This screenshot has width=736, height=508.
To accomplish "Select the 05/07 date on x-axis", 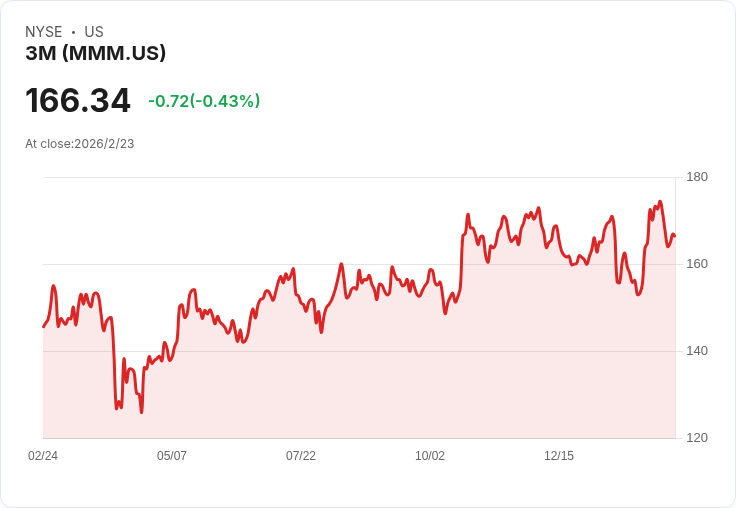I will [172, 456].
